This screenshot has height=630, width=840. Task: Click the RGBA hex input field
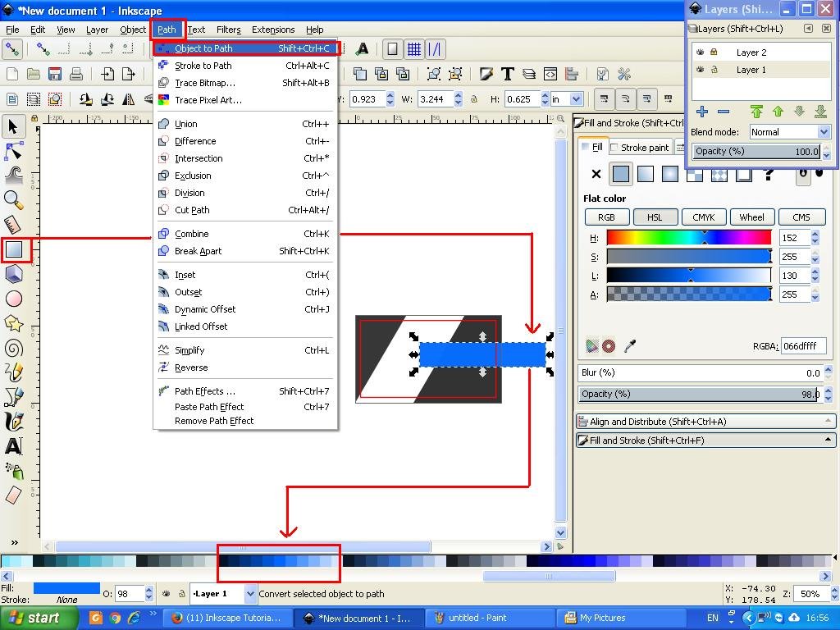803,346
